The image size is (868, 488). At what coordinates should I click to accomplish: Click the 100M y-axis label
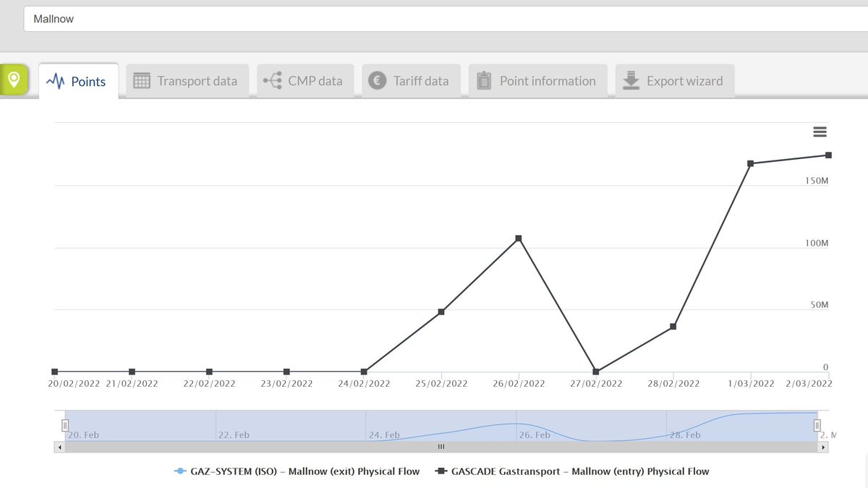[816, 244]
